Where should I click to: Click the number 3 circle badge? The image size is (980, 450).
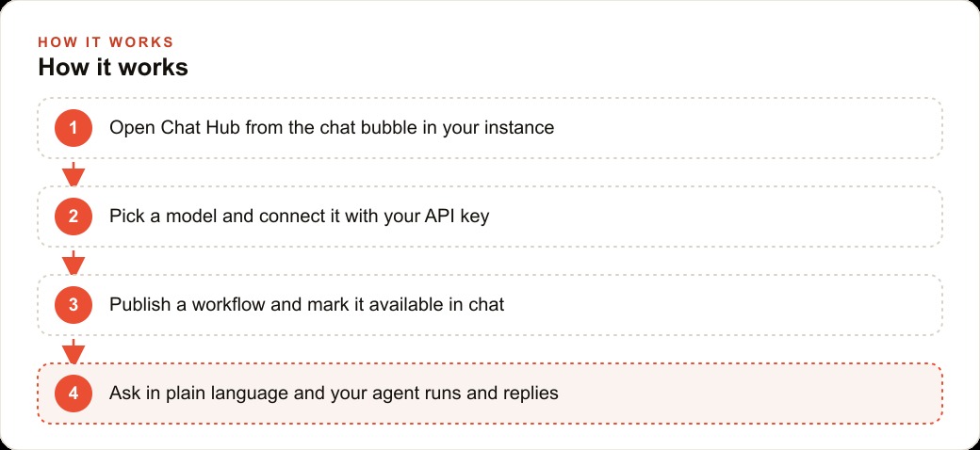point(73,305)
